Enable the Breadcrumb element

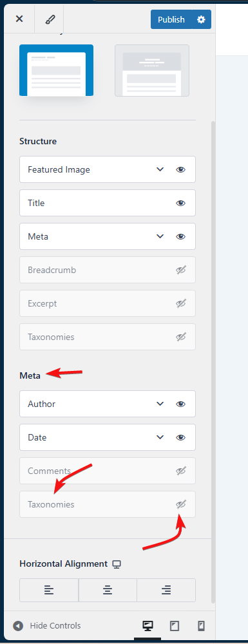click(181, 270)
